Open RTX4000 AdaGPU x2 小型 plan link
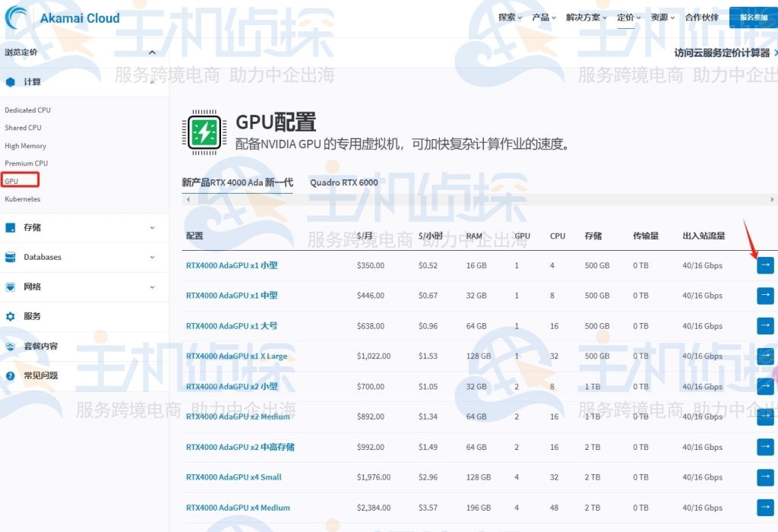 pos(232,387)
